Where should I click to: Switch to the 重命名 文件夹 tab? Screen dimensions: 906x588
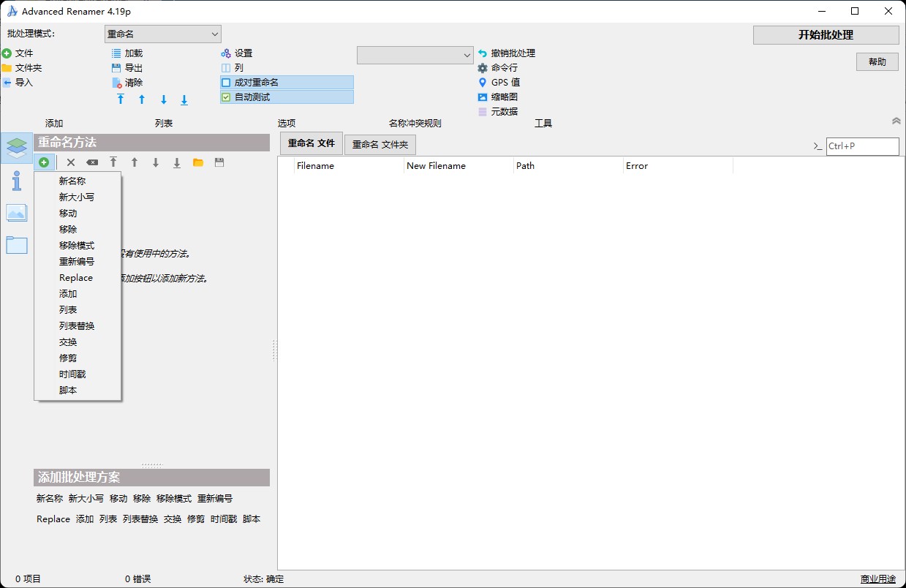380,144
